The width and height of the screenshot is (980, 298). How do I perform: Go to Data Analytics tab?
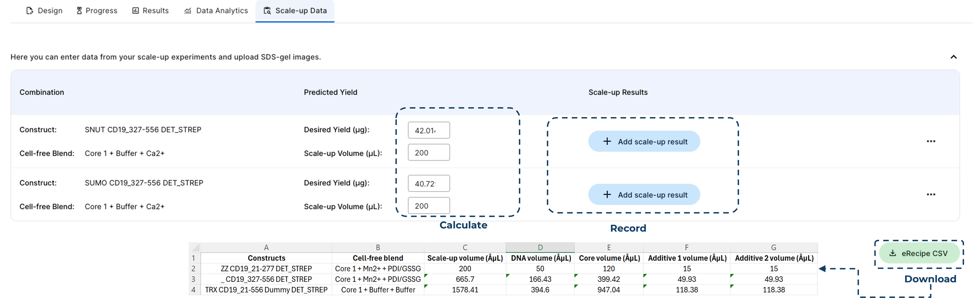pyautogui.click(x=216, y=11)
